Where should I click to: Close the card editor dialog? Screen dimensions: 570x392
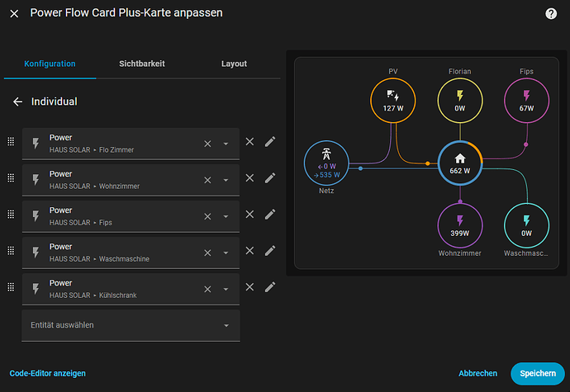pyautogui.click(x=14, y=14)
